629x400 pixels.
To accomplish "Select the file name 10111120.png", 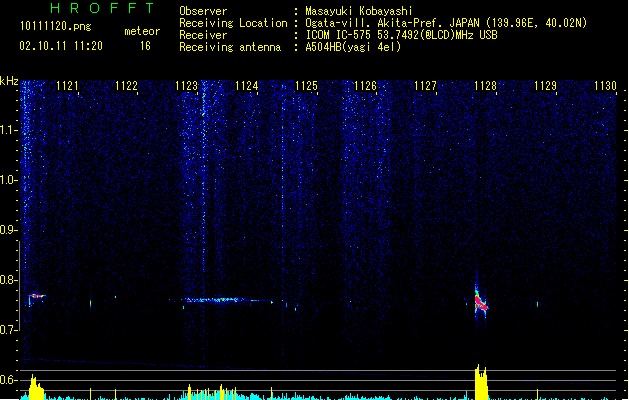I will point(55,26).
